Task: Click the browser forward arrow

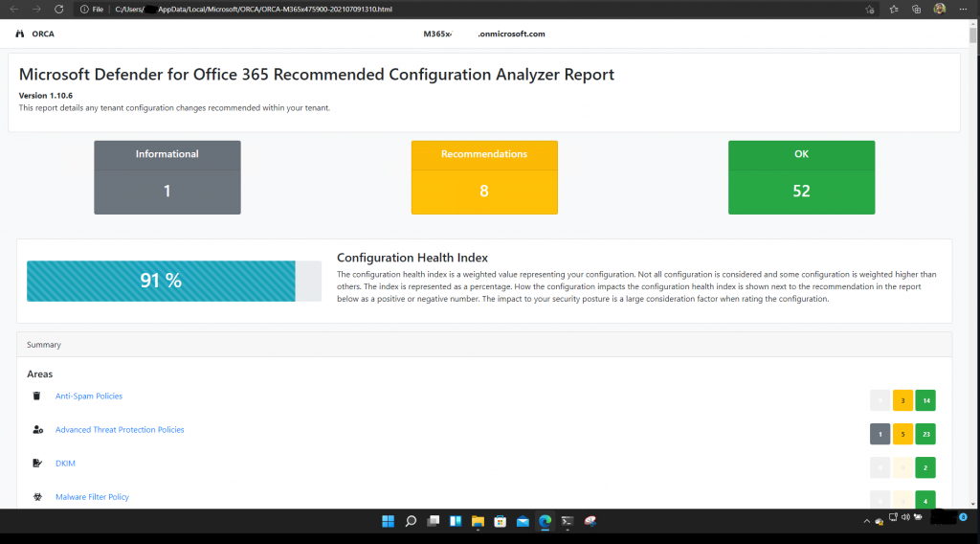Action: pyautogui.click(x=36, y=10)
